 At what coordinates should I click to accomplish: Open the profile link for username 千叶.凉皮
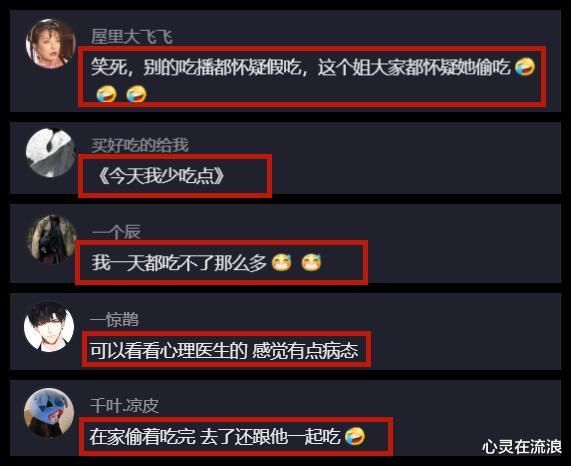point(124,406)
